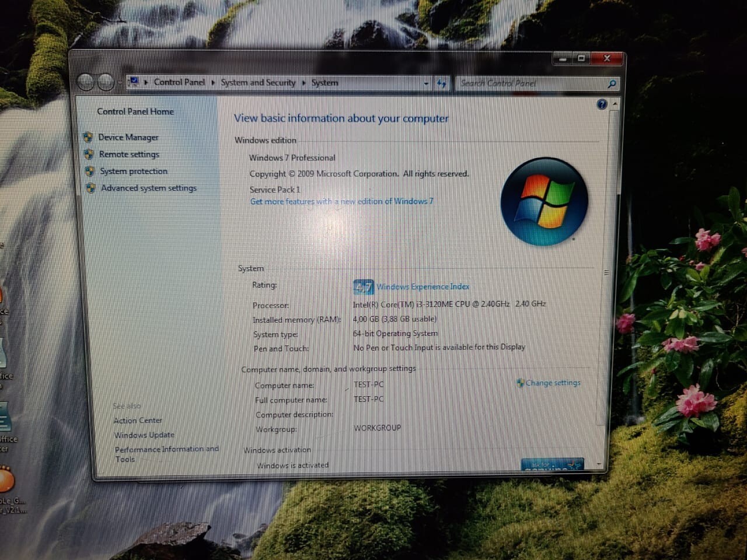
Task: Click the Back navigation arrow button
Action: pos(86,82)
